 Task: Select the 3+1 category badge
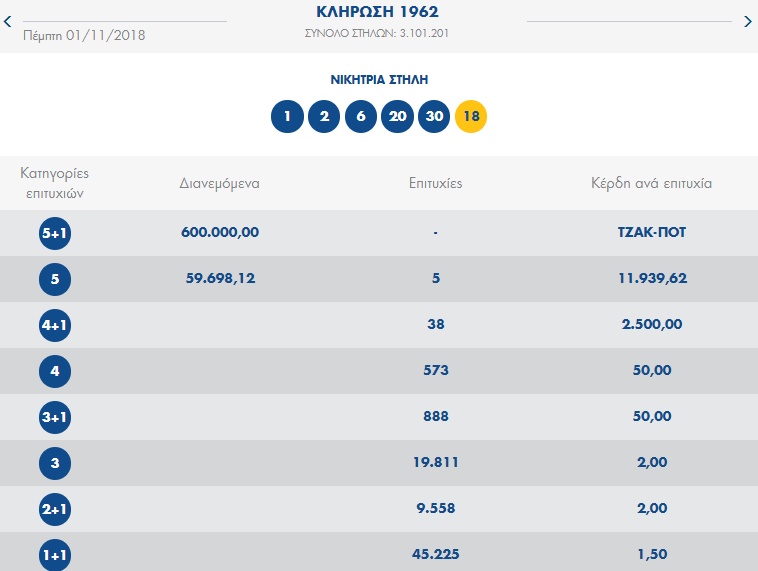[55, 417]
